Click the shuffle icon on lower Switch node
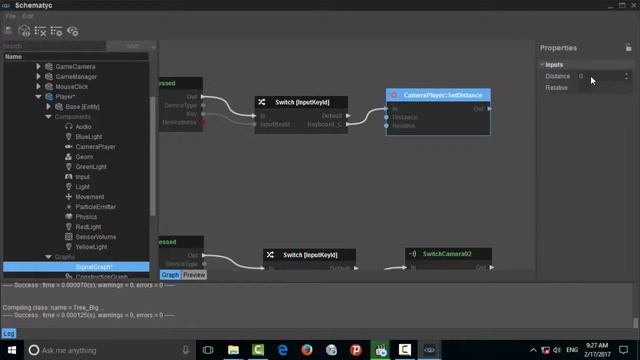 [x=270, y=255]
